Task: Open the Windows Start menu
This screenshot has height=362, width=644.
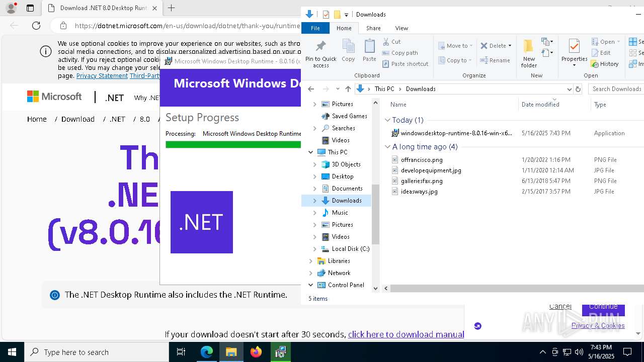Action: [12, 352]
